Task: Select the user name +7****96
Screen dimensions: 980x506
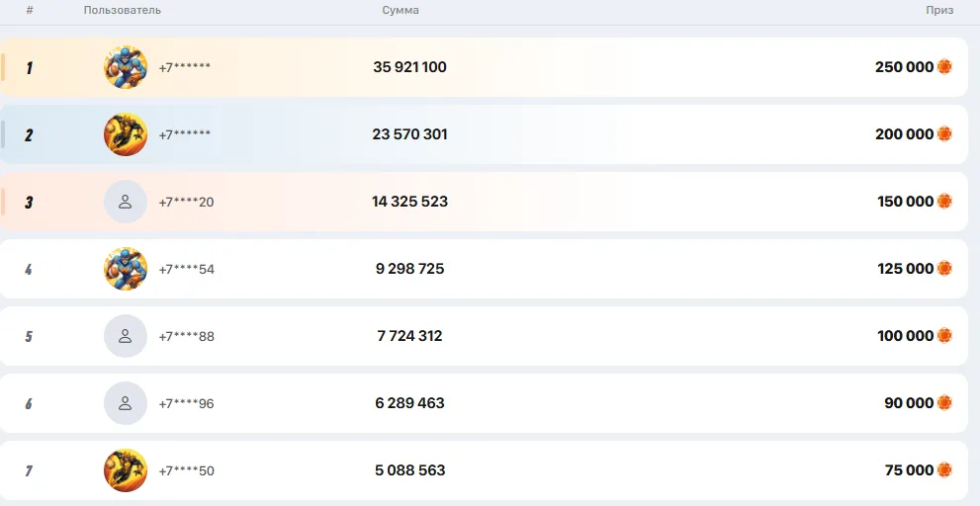Action: click(186, 403)
